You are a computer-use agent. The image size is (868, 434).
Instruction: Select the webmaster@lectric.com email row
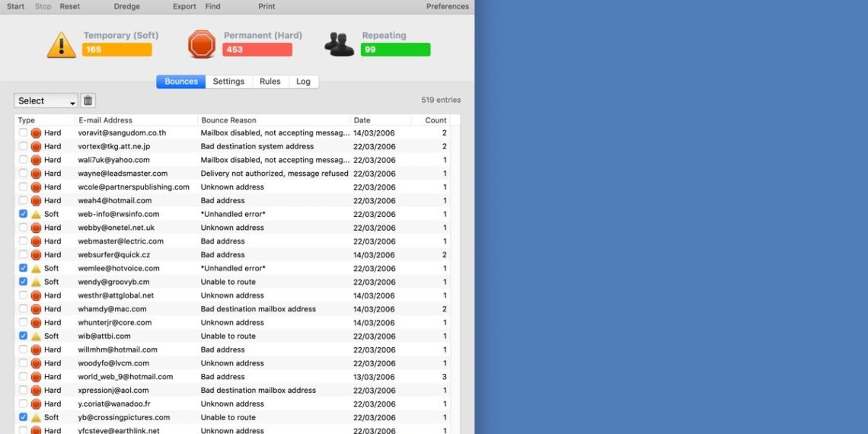(x=120, y=241)
